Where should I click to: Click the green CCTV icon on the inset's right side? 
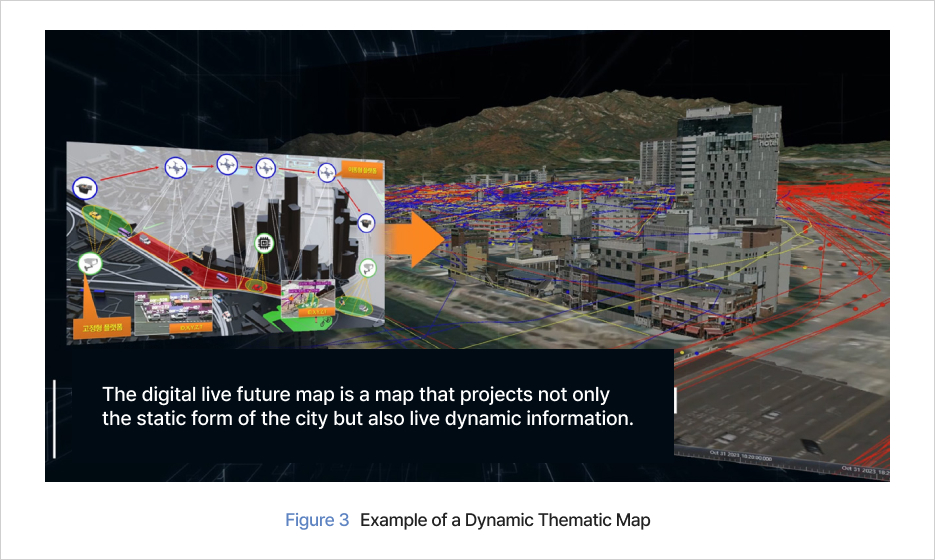pos(367,267)
